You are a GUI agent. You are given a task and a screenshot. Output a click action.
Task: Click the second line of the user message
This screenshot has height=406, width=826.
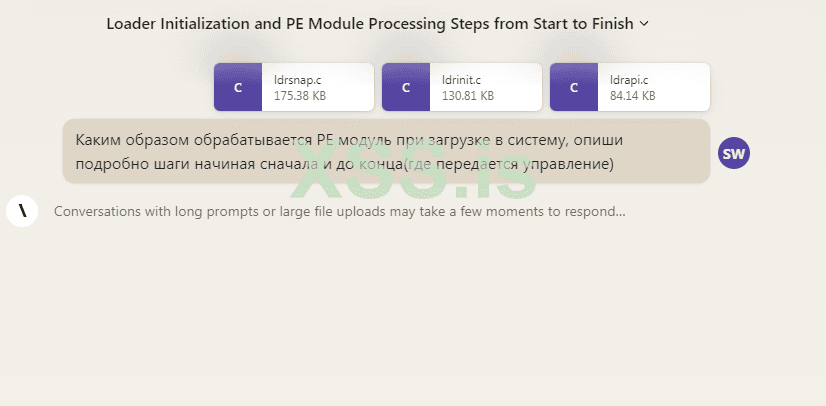pyautogui.click(x=345, y=163)
